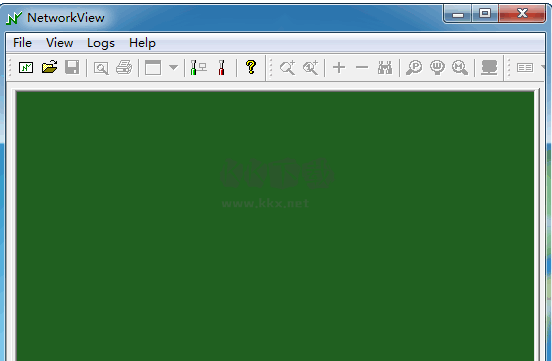Click the NetworkView title bar app icon
Image resolution: width=552 pixels, height=361 pixels.
tap(14, 18)
